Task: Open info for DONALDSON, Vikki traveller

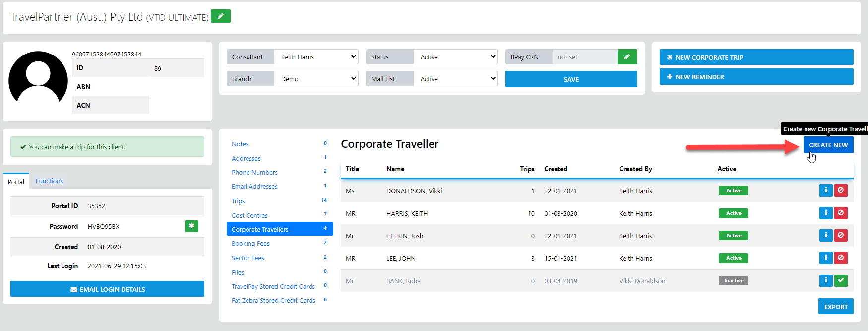Action: 825,190
